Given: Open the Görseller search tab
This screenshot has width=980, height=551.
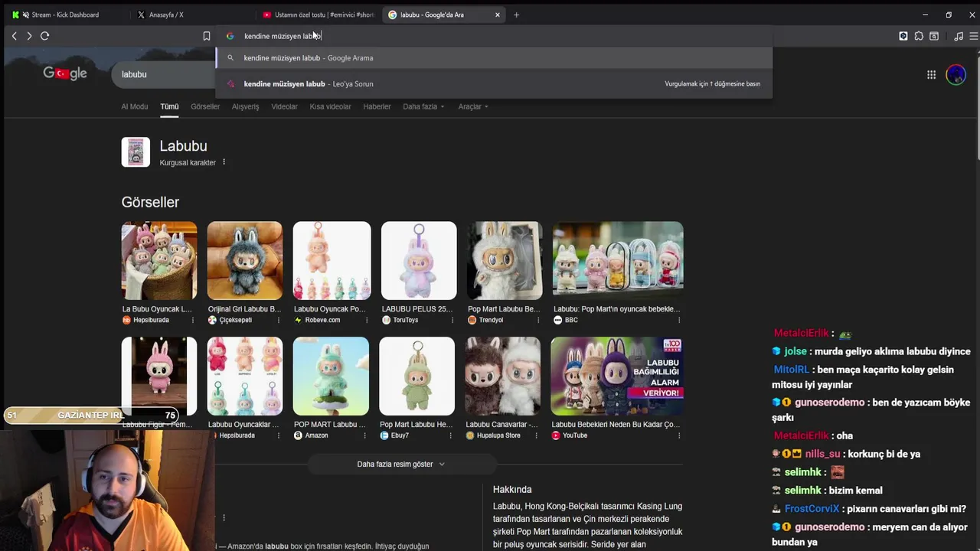Looking at the screenshot, I should [205, 106].
